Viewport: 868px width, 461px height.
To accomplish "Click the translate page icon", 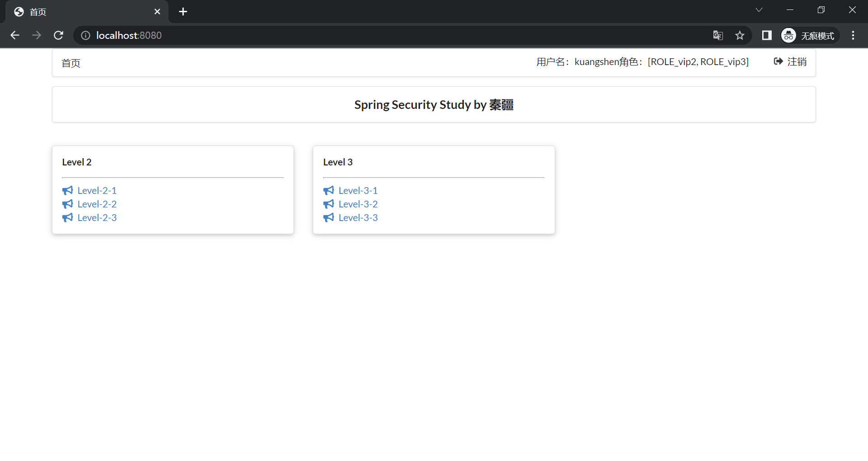I will [x=718, y=35].
